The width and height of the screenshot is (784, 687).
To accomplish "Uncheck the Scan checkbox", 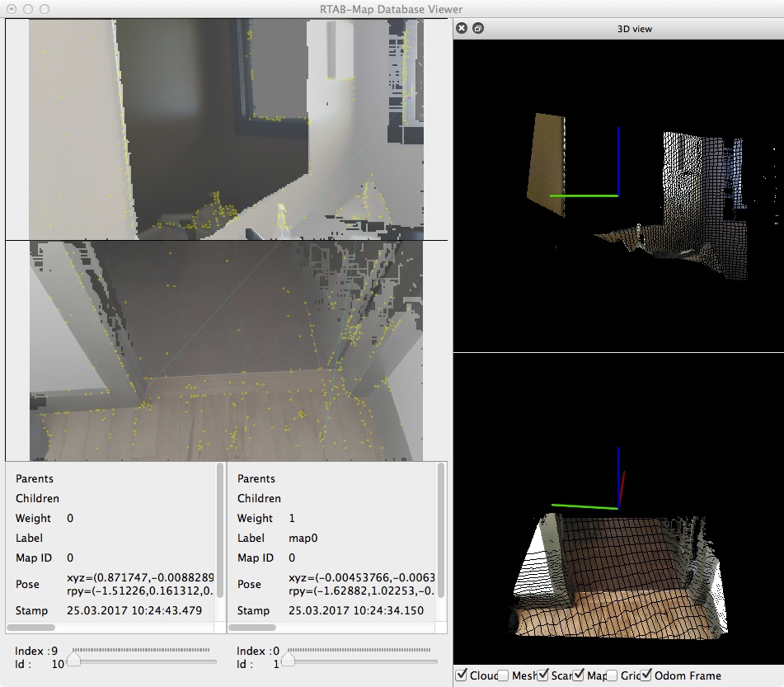I will (542, 675).
